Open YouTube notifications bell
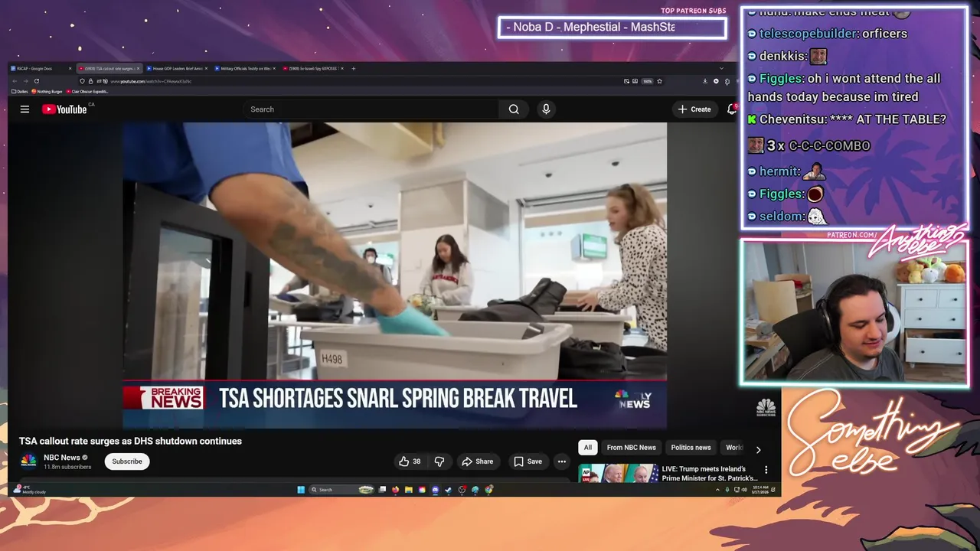The height and width of the screenshot is (551, 980). [x=731, y=109]
